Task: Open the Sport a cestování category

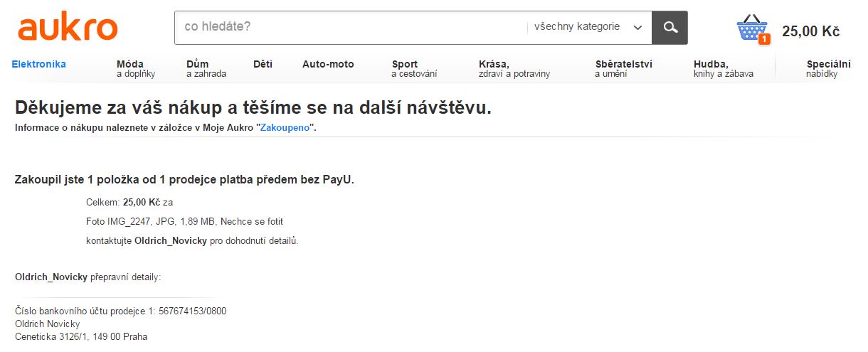Action: coord(414,68)
